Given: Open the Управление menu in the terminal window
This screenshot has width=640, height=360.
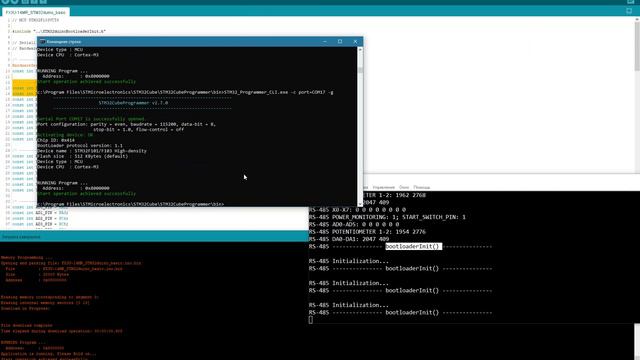Looking at the screenshot, I should point(383,187).
